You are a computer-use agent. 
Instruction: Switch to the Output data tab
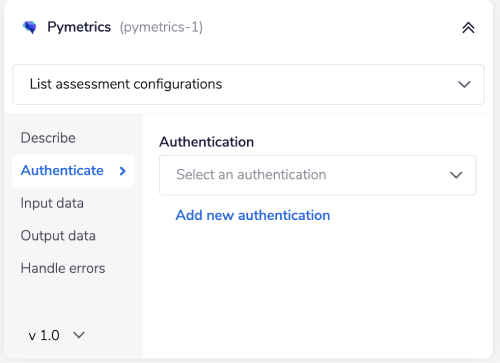coord(58,236)
